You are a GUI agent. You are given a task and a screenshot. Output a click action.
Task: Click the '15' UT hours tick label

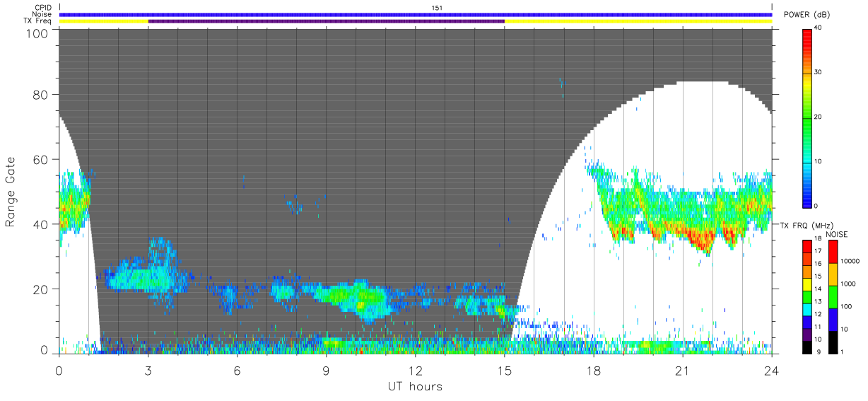point(504,371)
